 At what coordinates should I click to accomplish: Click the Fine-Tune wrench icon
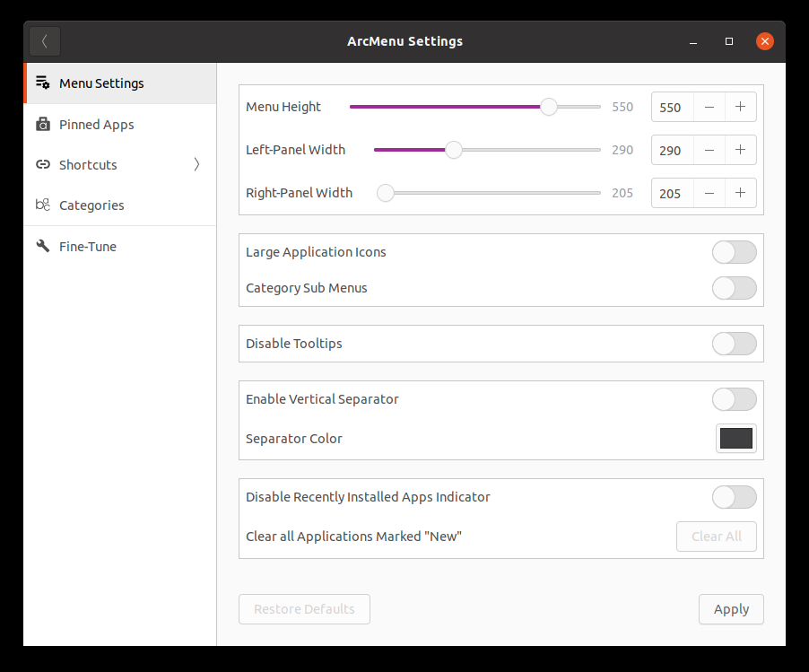click(x=43, y=246)
